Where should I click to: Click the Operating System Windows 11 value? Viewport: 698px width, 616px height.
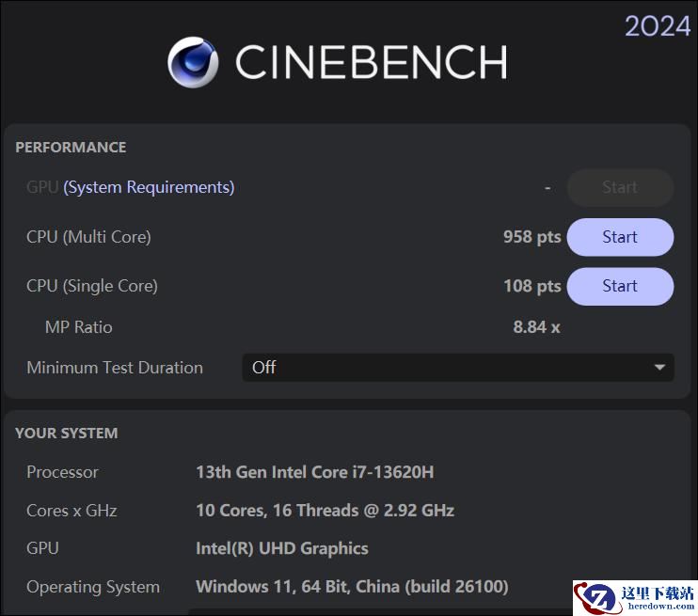click(x=352, y=587)
